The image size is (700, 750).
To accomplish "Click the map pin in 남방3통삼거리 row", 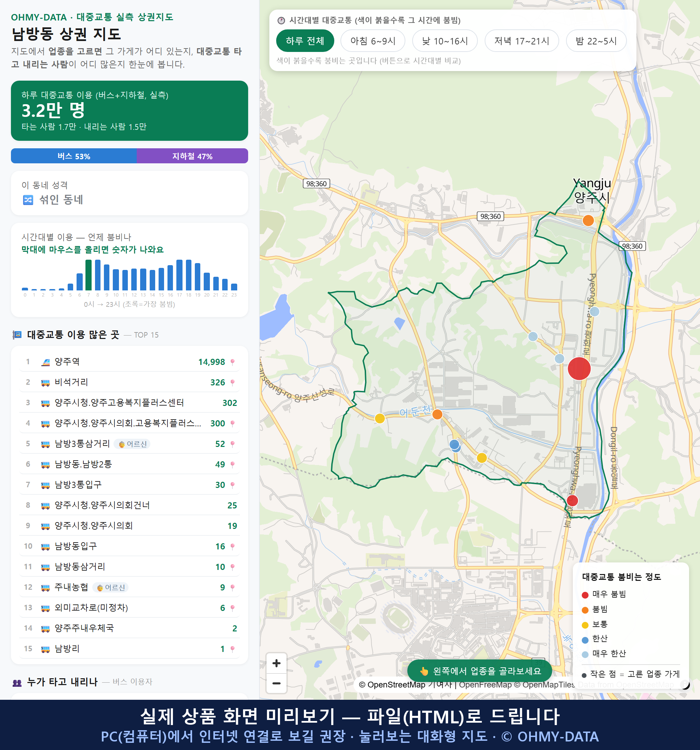I will [232, 444].
